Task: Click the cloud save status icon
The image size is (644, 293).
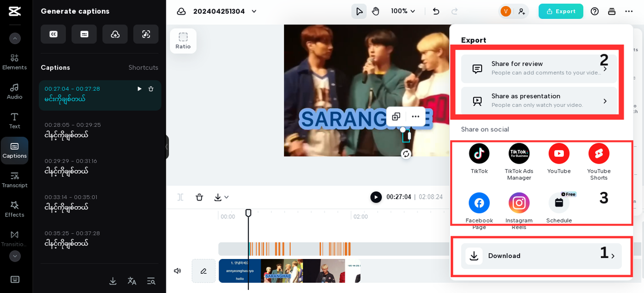Action: click(x=181, y=11)
